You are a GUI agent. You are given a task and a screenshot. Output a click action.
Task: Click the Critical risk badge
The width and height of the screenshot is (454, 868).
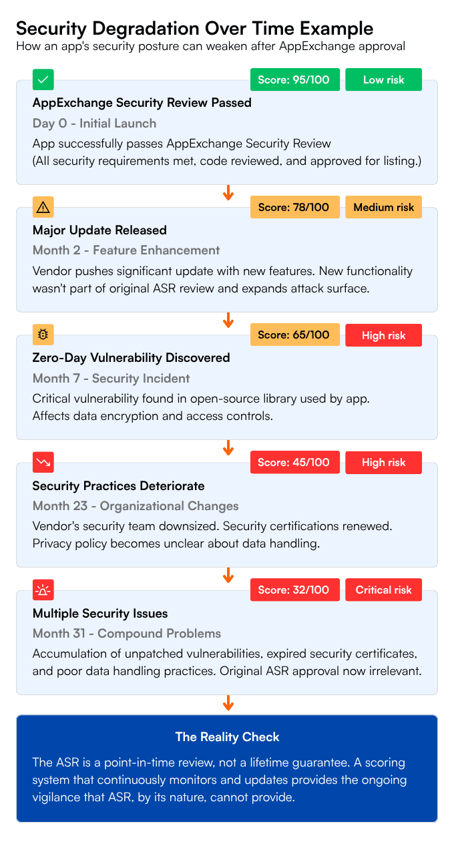383,590
